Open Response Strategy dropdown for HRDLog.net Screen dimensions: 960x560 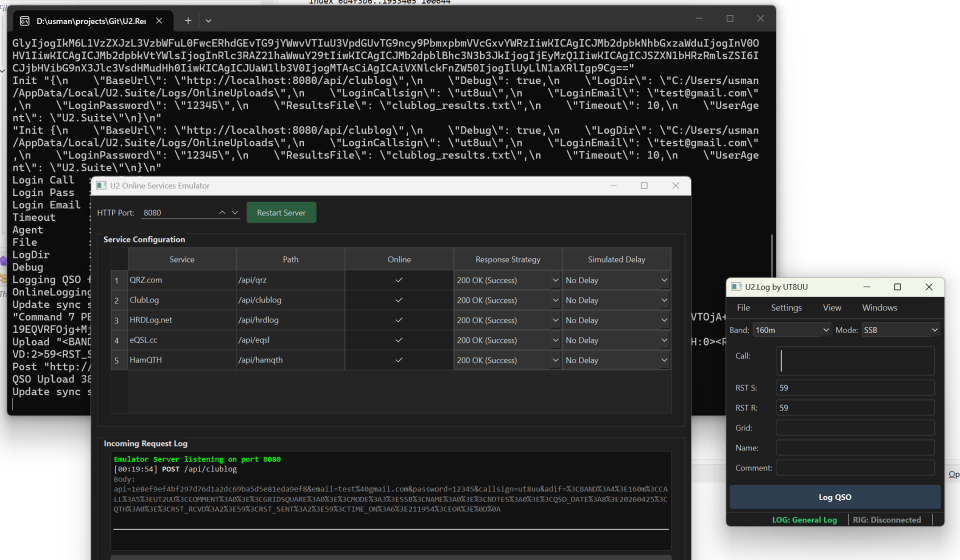[x=508, y=320]
